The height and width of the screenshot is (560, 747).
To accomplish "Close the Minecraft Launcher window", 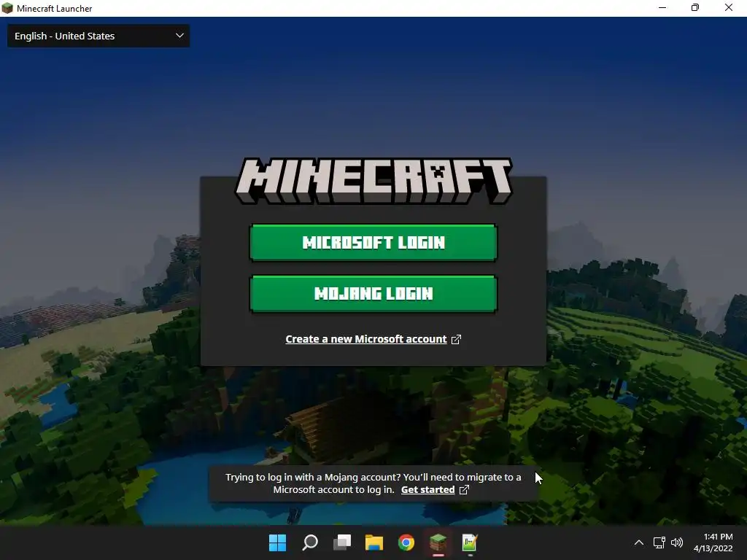I will (729, 7).
